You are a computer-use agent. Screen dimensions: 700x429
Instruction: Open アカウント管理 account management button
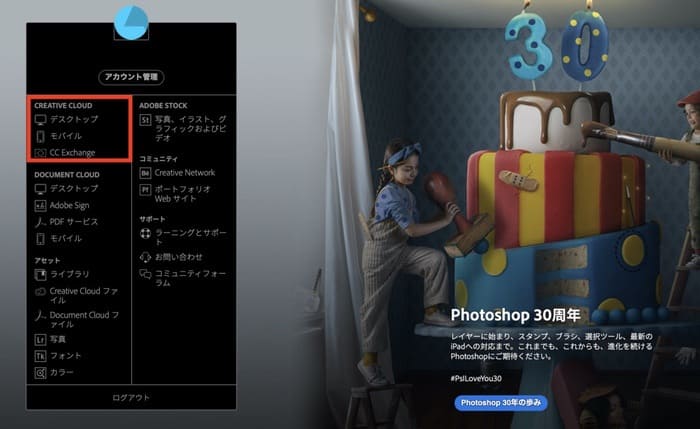(131, 77)
